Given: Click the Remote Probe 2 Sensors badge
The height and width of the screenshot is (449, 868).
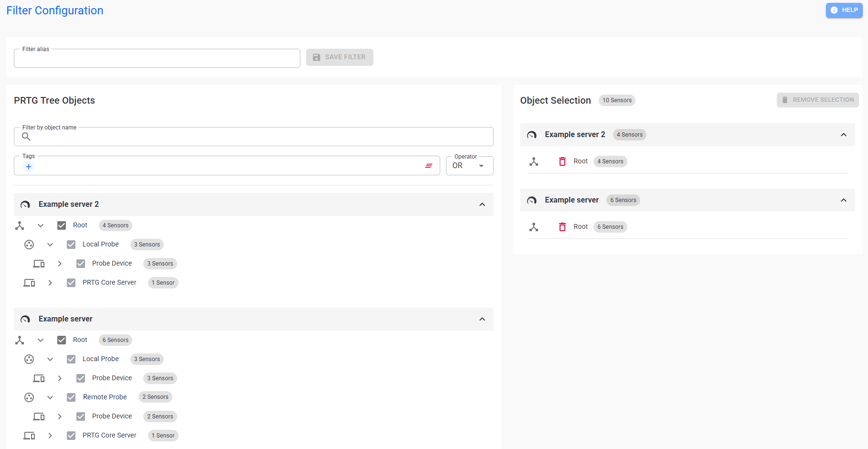Looking at the screenshot, I should coord(155,397).
